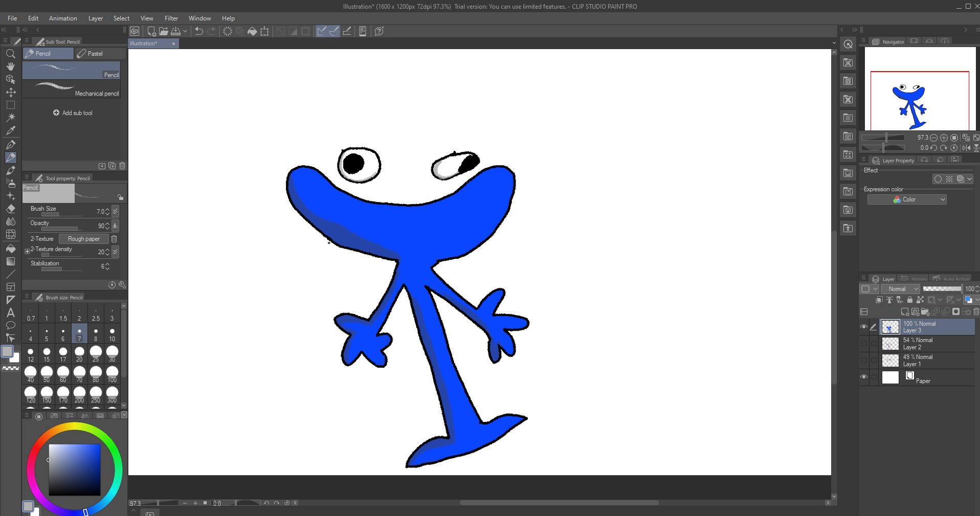
Task: Select brush size preset 10
Action: pos(112,334)
